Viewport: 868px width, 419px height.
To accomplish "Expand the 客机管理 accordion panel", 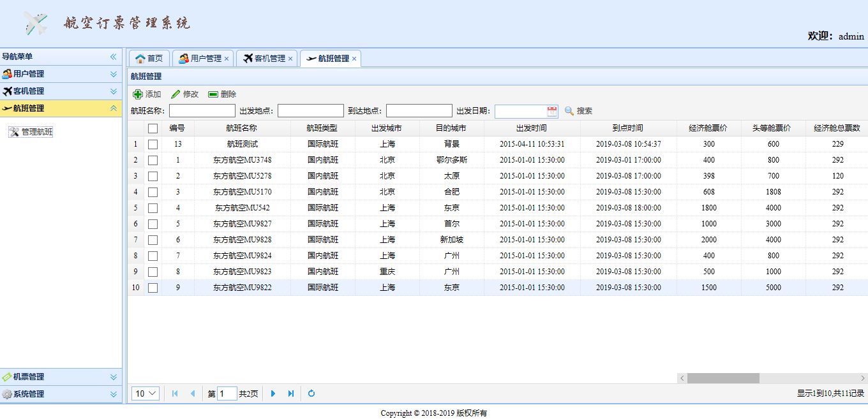I will point(114,91).
